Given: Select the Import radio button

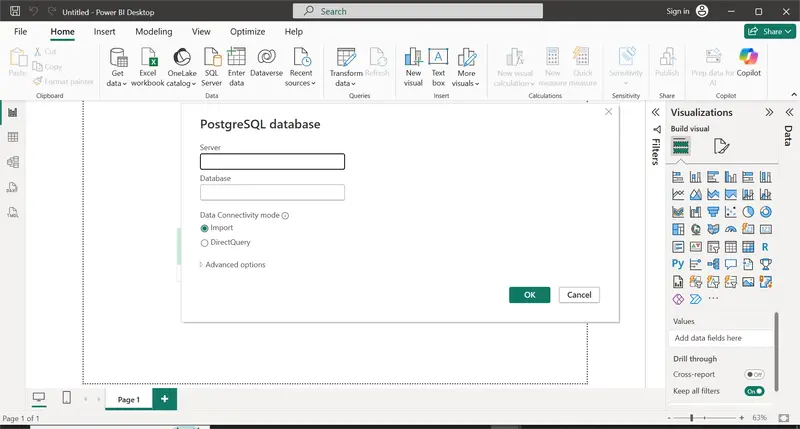Looking at the screenshot, I should tap(204, 228).
